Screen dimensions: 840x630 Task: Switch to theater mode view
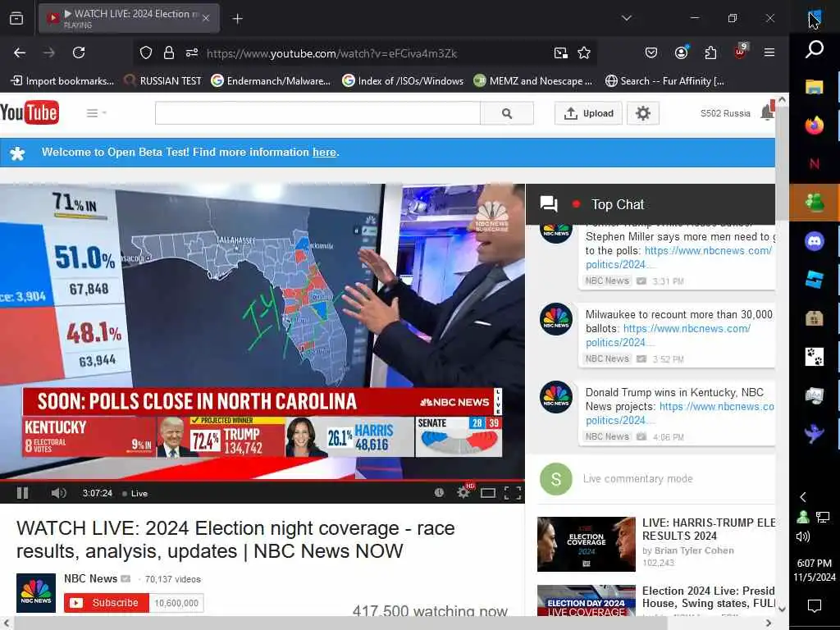click(488, 493)
